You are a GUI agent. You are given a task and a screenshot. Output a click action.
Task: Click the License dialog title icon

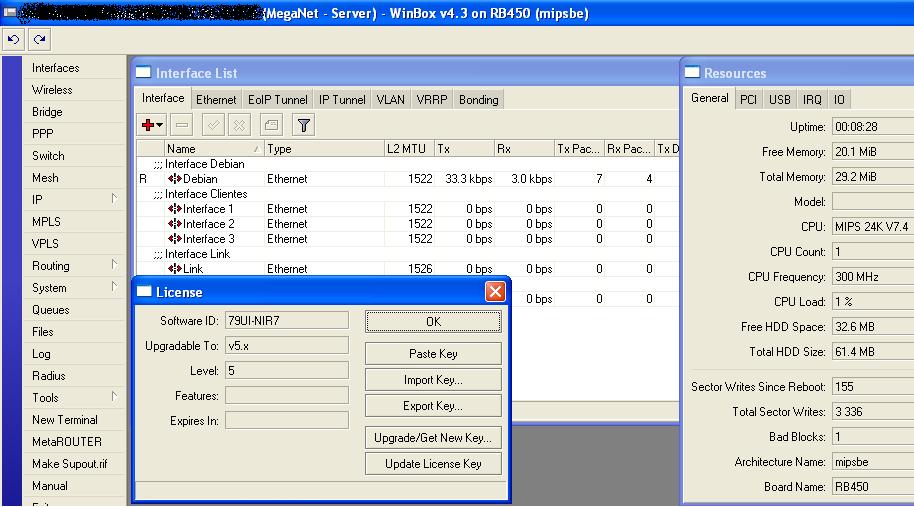pos(144,292)
